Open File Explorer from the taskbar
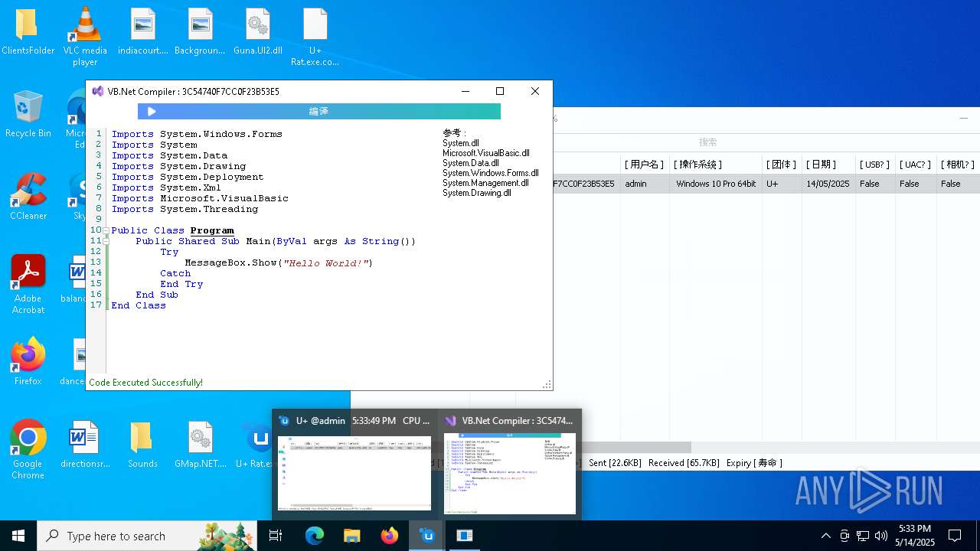Image resolution: width=980 pixels, height=551 pixels. 352,536
